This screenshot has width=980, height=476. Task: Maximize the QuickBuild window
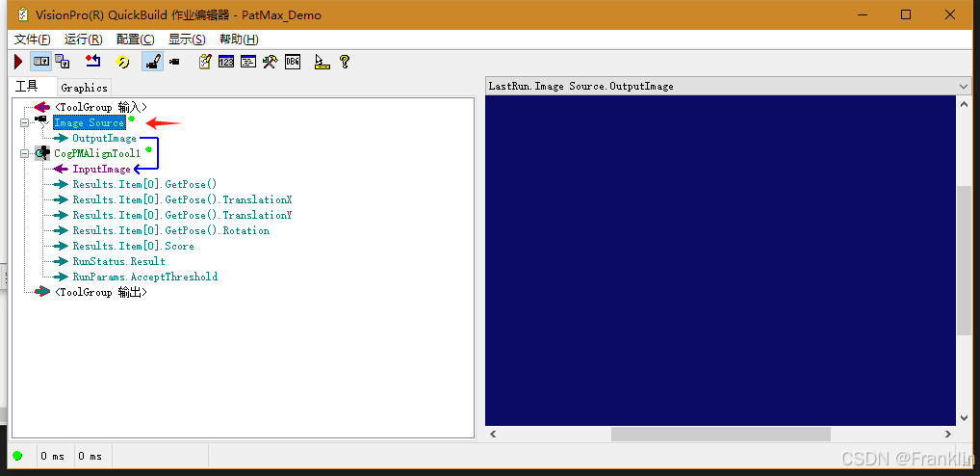point(906,14)
